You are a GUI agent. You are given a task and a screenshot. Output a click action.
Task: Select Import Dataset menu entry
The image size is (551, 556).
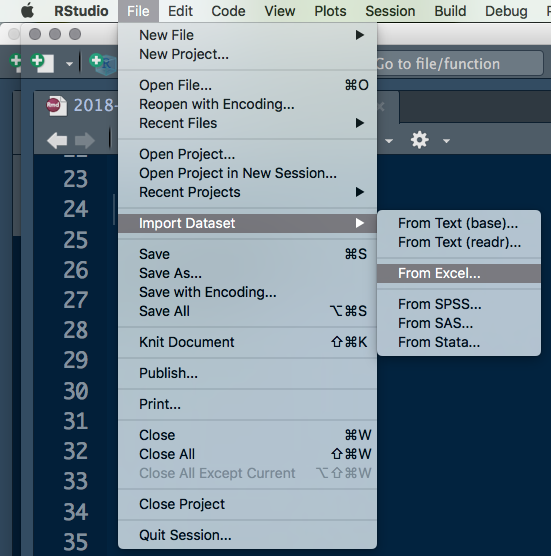tap(247, 223)
